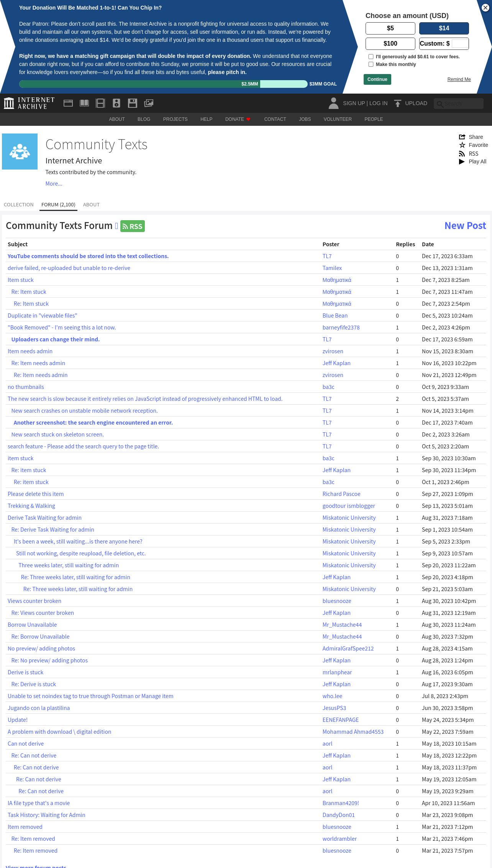The height and width of the screenshot is (868, 492).
Task: Open the ABOUT nav menu item
Action: 117,119
